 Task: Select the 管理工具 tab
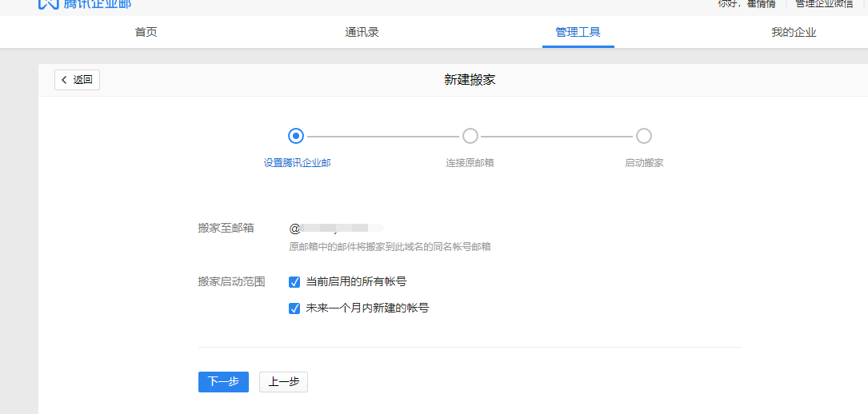pyautogui.click(x=578, y=33)
